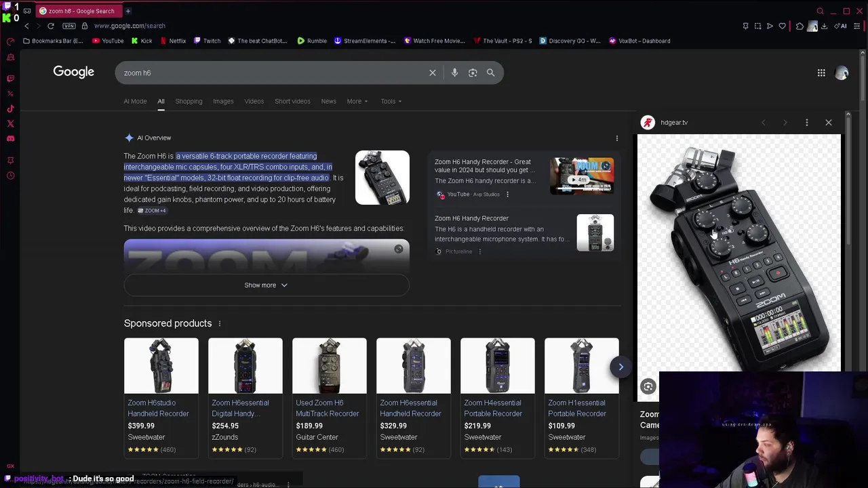Expand the Tools dropdown

tap(391, 102)
